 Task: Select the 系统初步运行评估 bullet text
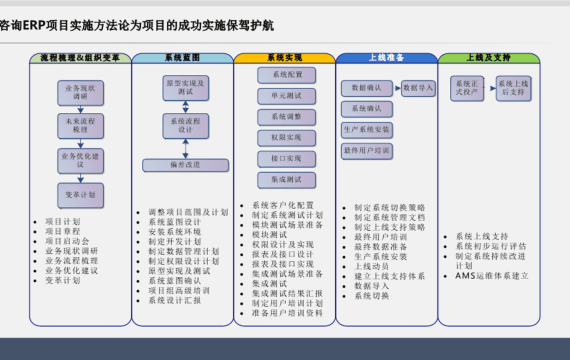(491, 246)
